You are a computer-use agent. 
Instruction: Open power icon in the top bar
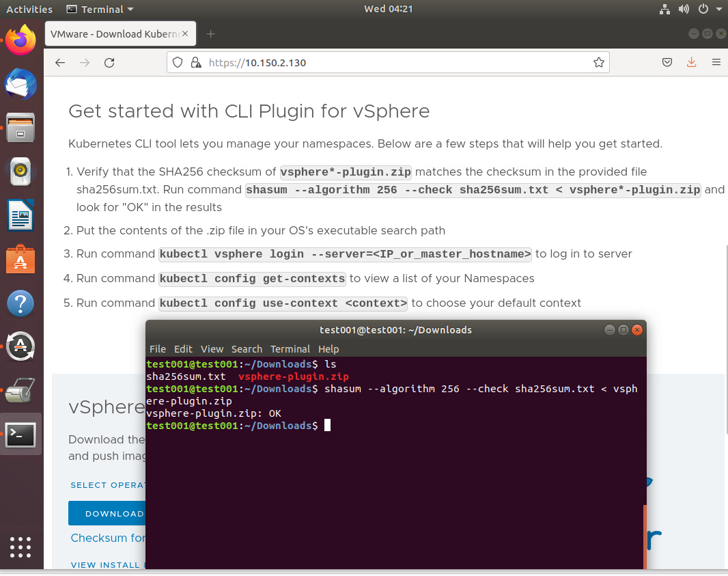[703, 10]
